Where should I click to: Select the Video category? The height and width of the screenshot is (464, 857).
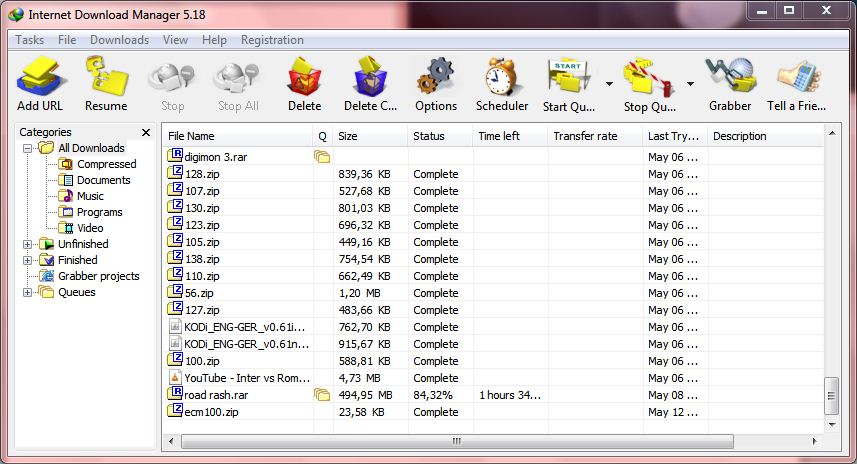tap(90, 228)
